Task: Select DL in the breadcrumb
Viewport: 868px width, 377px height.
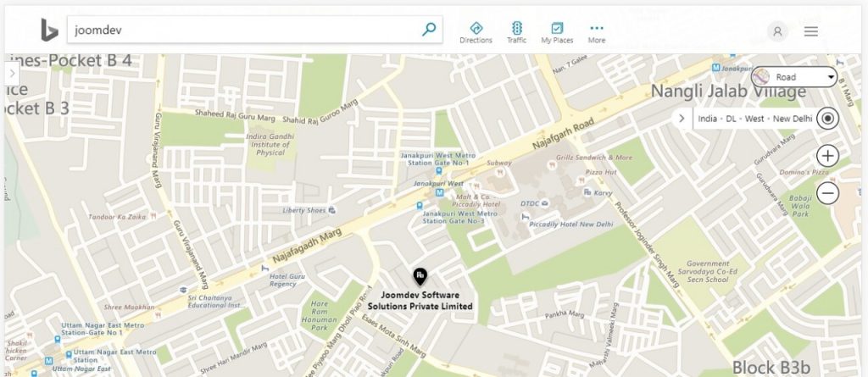Action: click(732, 119)
